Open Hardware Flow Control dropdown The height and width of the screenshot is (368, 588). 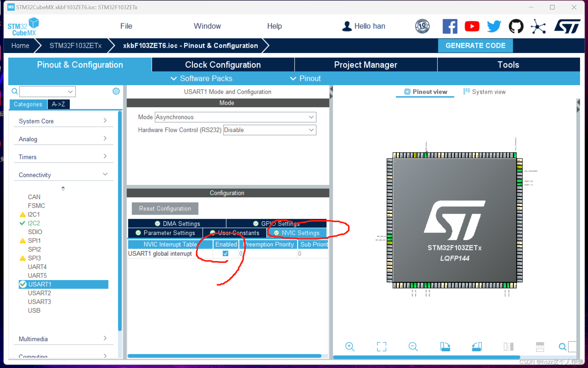(269, 130)
